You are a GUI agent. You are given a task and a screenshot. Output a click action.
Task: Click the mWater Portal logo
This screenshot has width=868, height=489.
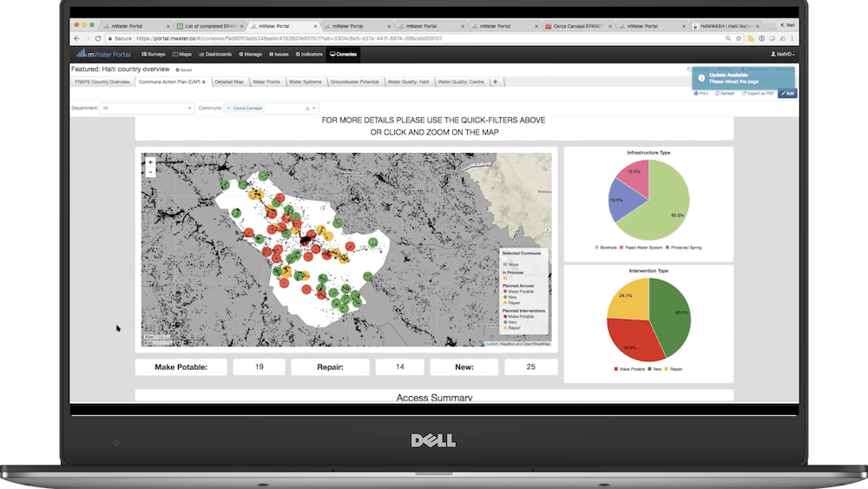tap(104, 54)
